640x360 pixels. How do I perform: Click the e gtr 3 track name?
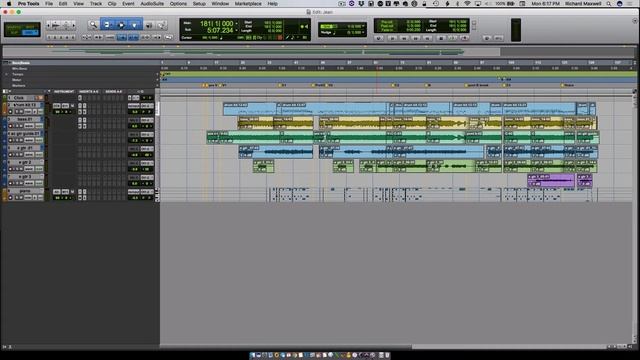25,176
